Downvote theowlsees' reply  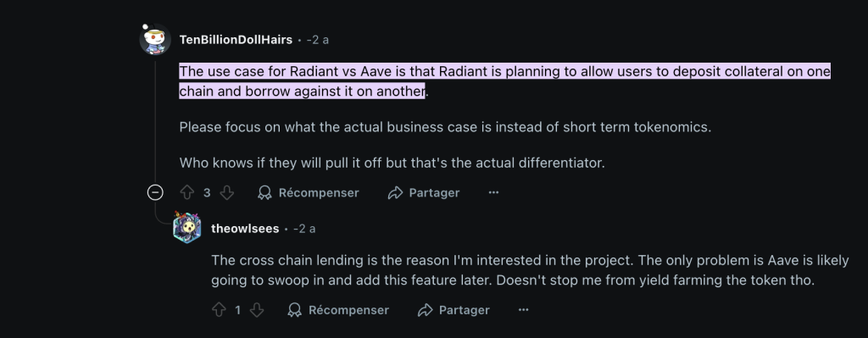pyautogui.click(x=257, y=310)
